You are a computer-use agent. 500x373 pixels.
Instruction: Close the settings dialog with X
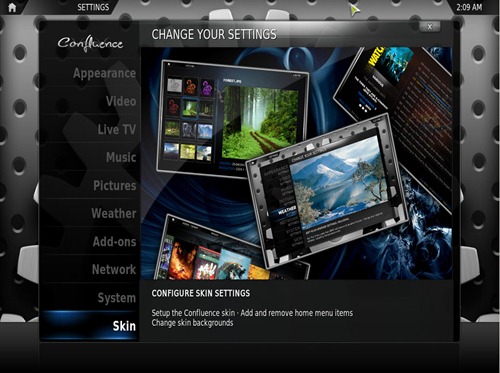tap(430, 27)
